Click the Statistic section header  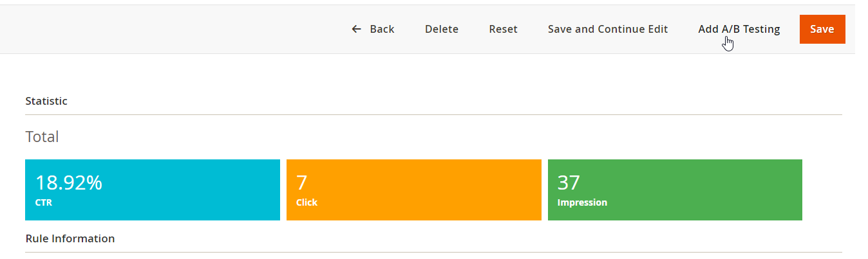coord(46,101)
